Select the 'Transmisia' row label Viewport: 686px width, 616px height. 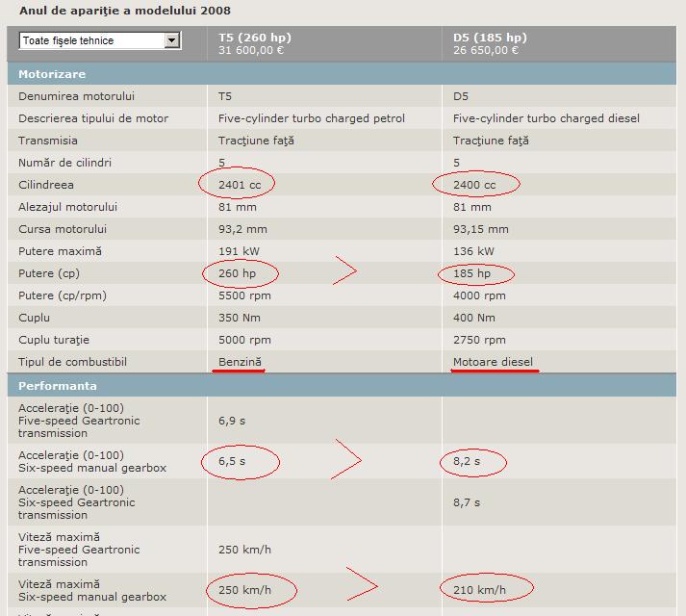coord(48,141)
